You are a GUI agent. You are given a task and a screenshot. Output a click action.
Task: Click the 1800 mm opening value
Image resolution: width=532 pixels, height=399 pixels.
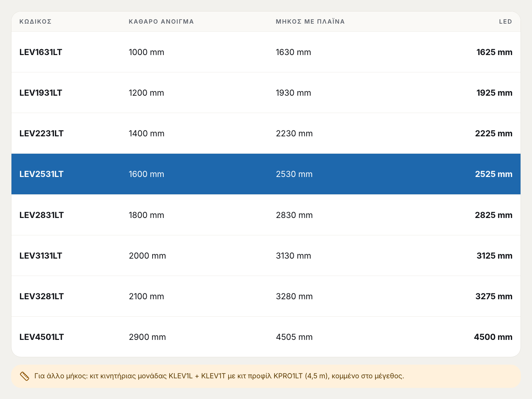pos(146,215)
